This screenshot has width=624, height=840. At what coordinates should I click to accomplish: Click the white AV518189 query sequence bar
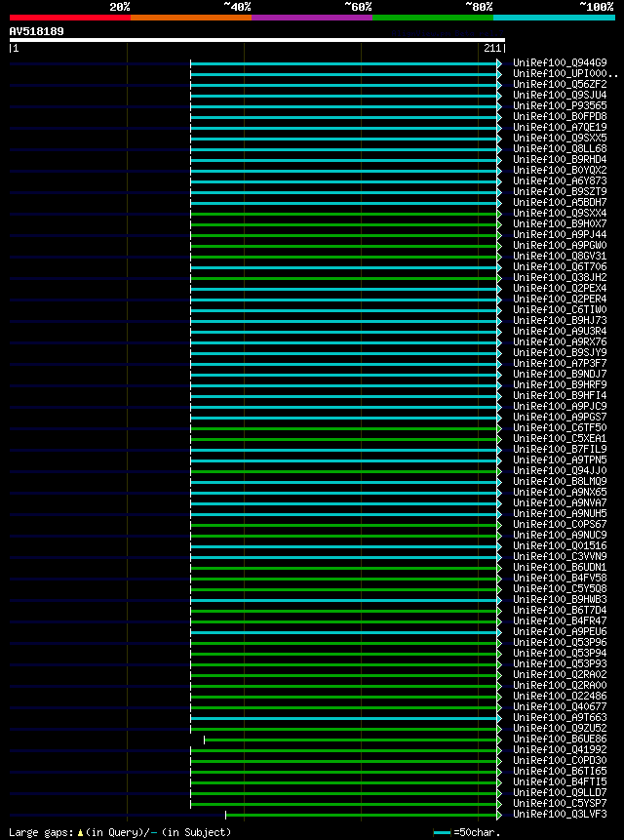[x=256, y=40]
